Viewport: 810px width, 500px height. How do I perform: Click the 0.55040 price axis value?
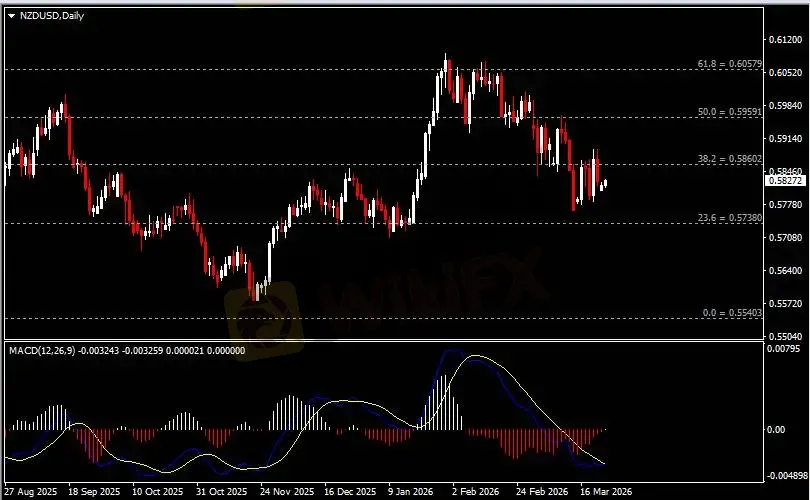(x=785, y=336)
